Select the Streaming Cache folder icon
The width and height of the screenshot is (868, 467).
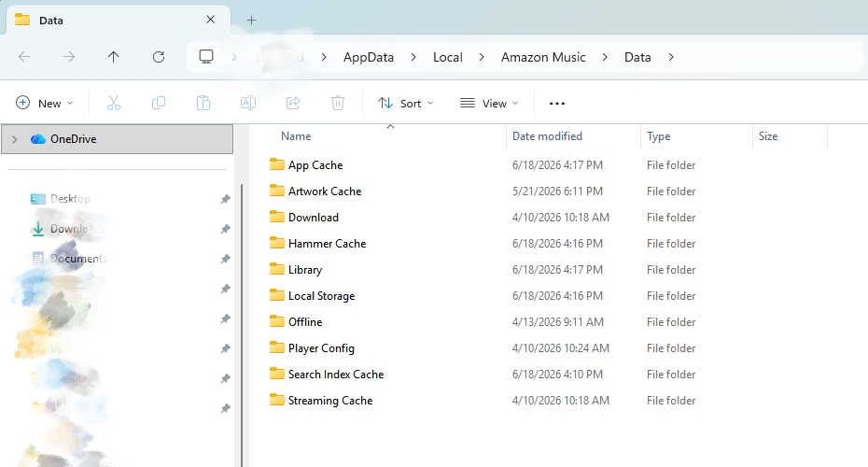277,400
